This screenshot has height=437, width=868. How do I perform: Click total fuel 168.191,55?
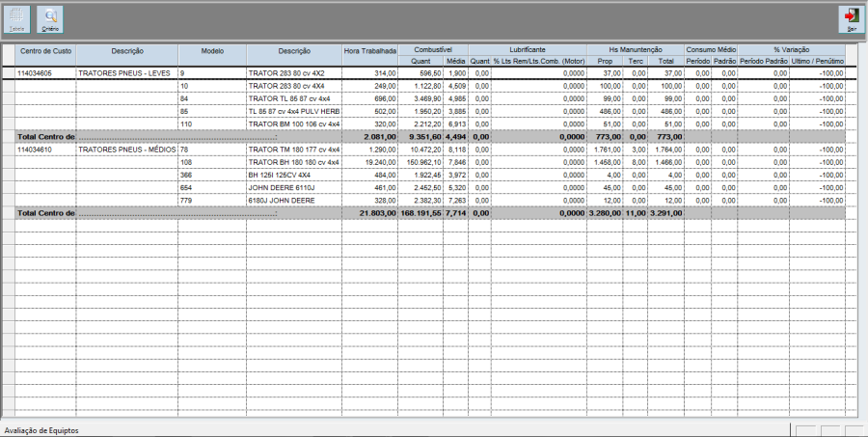click(x=421, y=213)
